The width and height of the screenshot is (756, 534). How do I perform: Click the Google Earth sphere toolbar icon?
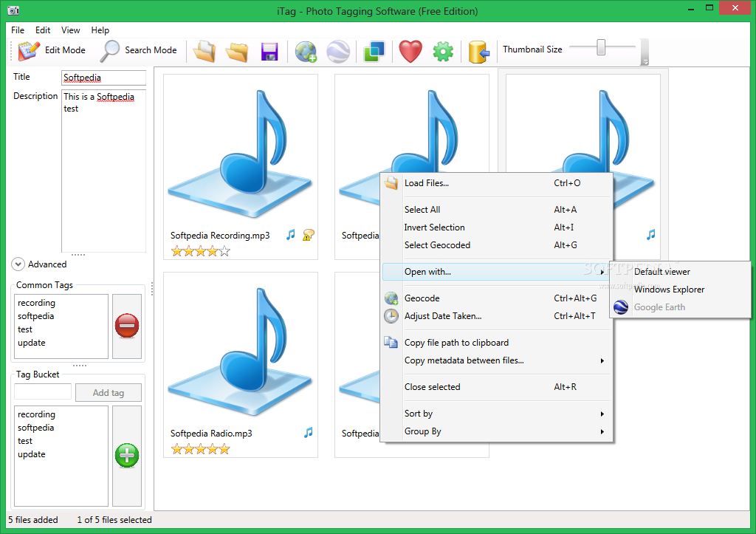point(338,51)
